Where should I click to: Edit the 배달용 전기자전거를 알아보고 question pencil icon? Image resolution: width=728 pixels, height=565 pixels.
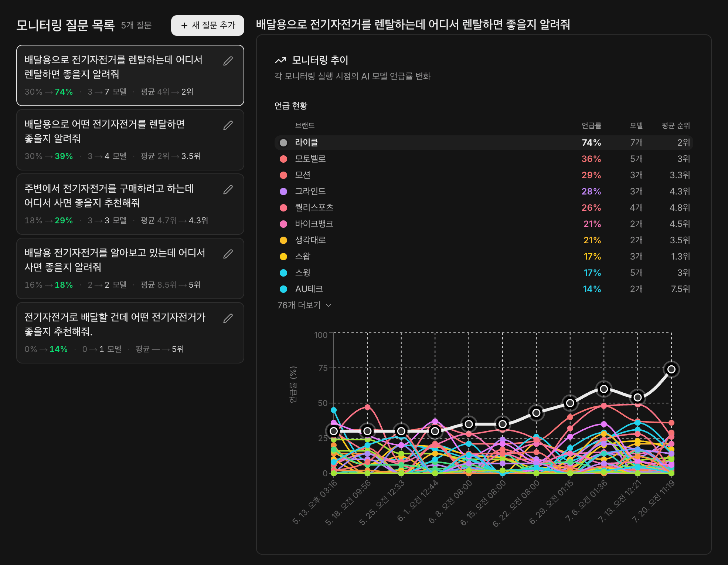tap(228, 254)
